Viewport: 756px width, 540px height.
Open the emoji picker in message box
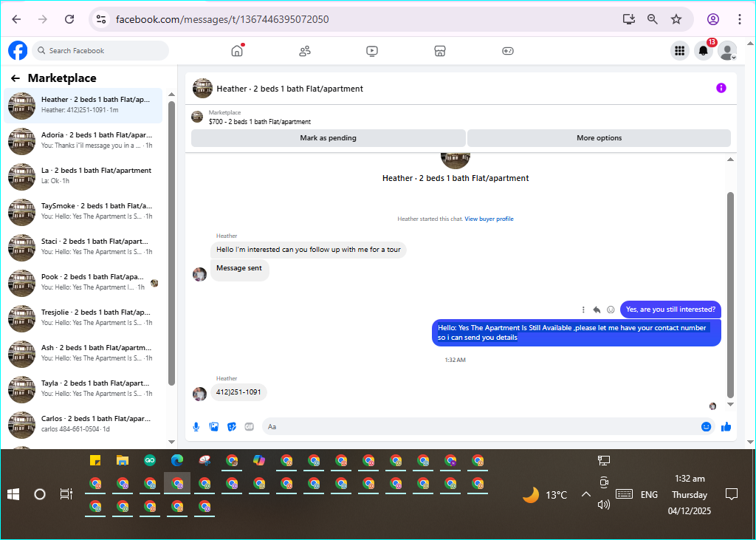tap(707, 426)
